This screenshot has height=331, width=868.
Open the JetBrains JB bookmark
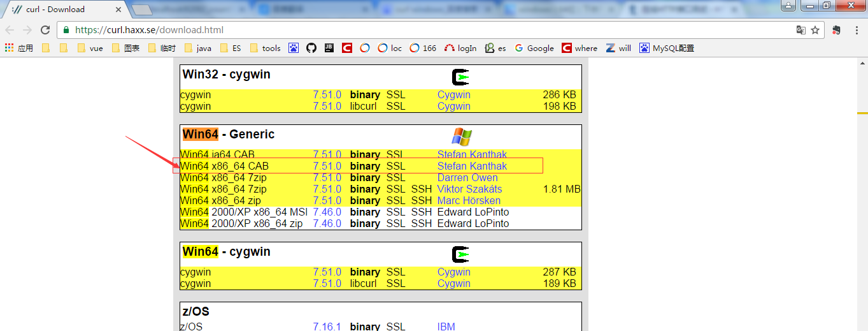pyautogui.click(x=329, y=48)
